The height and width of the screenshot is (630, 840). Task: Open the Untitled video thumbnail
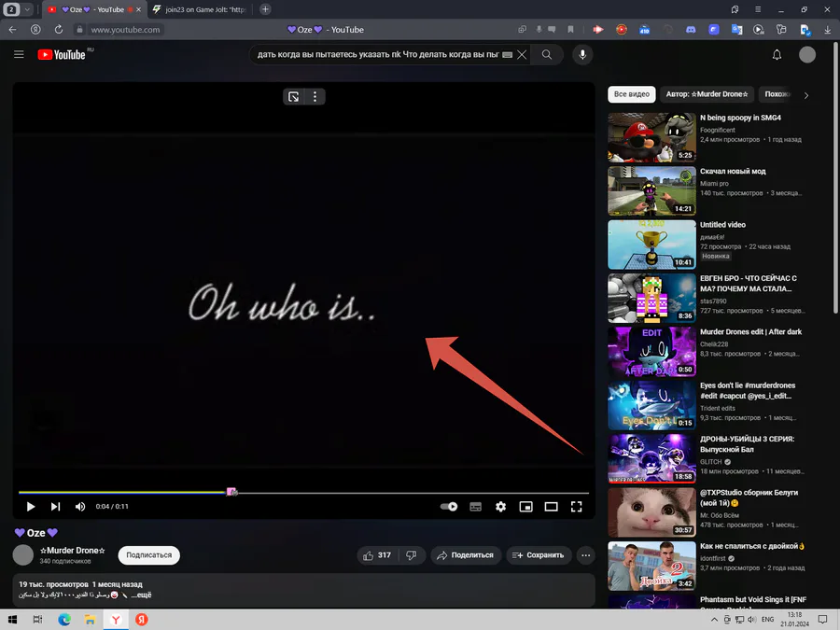click(x=652, y=245)
